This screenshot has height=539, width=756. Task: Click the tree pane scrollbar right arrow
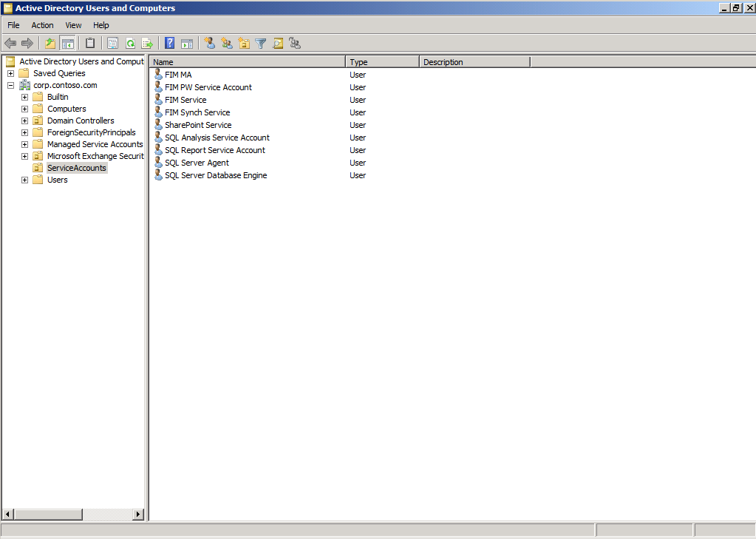point(138,515)
